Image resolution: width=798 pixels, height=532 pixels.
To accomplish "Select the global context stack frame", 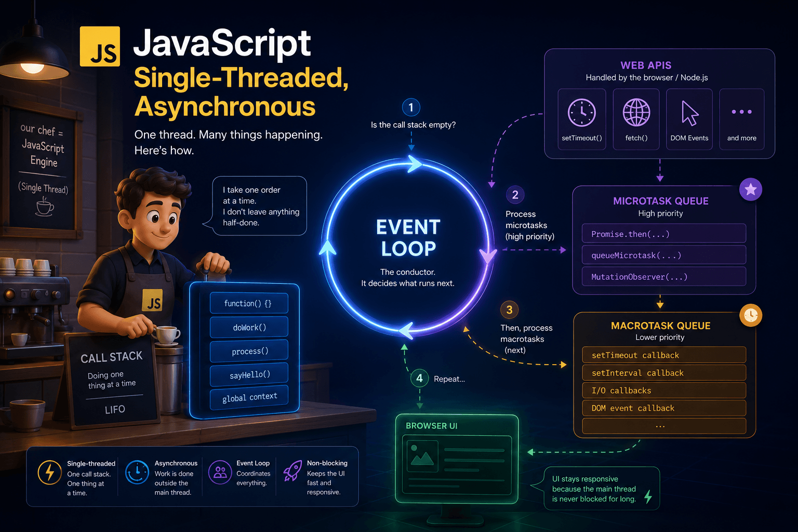I will pyautogui.click(x=249, y=397).
